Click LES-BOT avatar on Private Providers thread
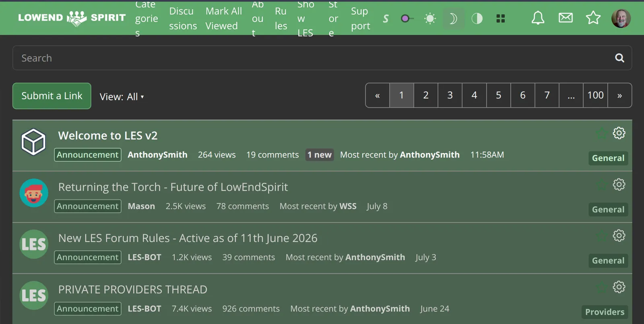The height and width of the screenshot is (324, 644). 34,295
